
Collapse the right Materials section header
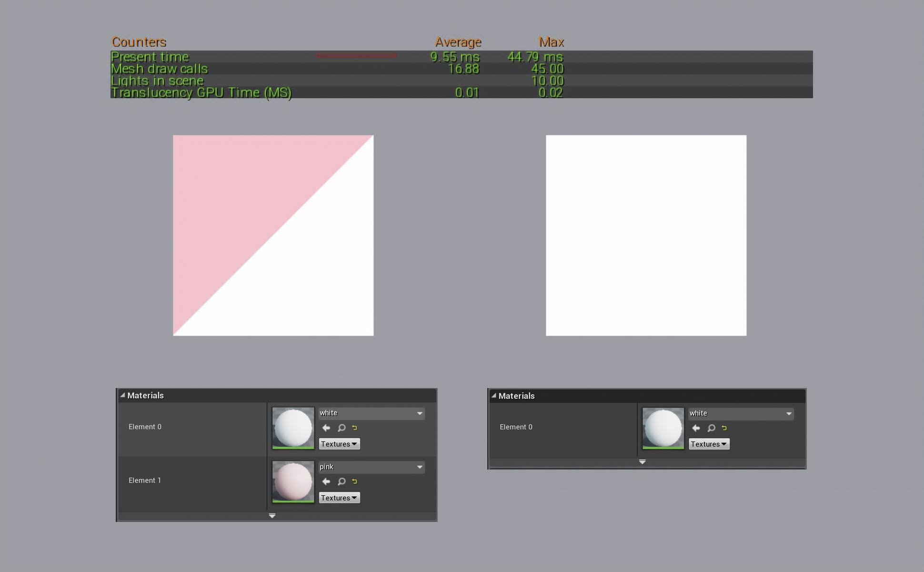[494, 396]
